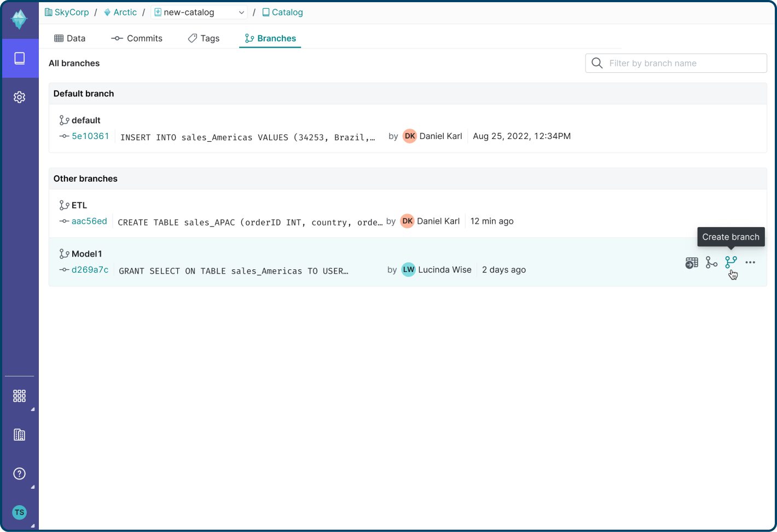The width and height of the screenshot is (777, 532).
Task: Click the Create branch icon on Model1
Action: (x=731, y=263)
